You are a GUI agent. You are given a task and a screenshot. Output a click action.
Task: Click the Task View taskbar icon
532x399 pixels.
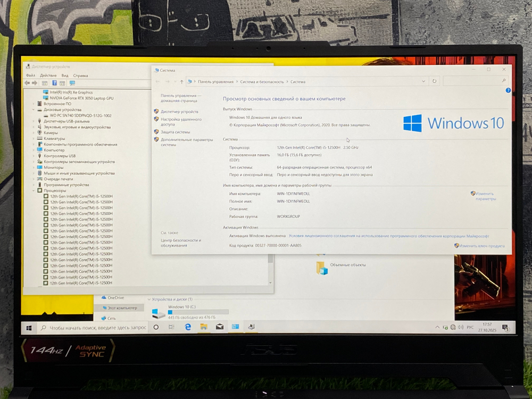pos(172,327)
